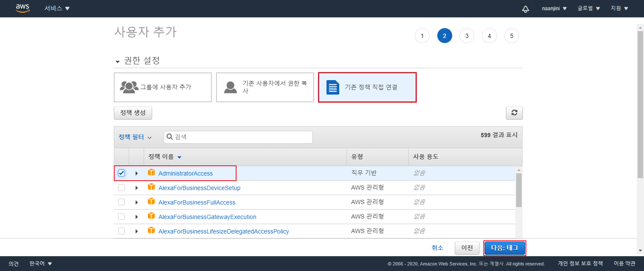The height and width of the screenshot is (271, 644).
Task: Open the 개인 정보 보호 정책 link
Action: (x=580, y=263)
